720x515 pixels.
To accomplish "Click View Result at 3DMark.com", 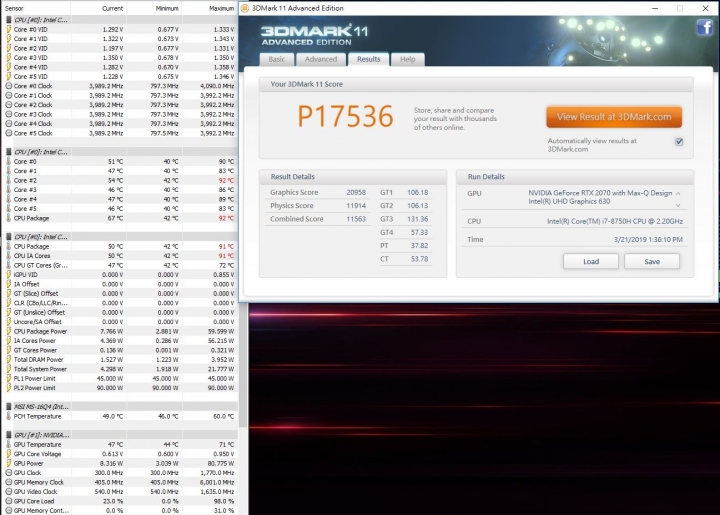I will [x=614, y=117].
